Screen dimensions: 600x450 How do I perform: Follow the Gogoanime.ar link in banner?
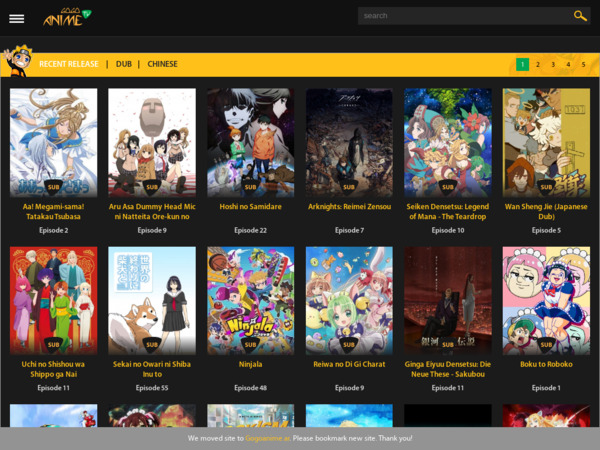pos(267,439)
